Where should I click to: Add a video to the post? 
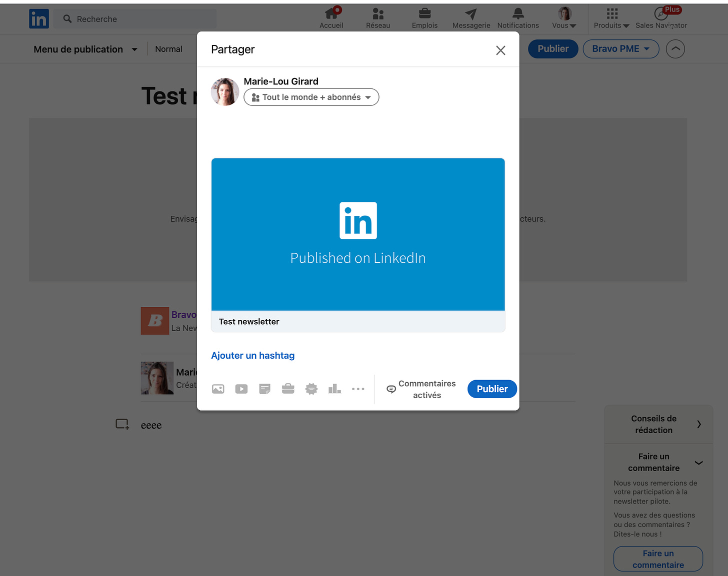(241, 389)
